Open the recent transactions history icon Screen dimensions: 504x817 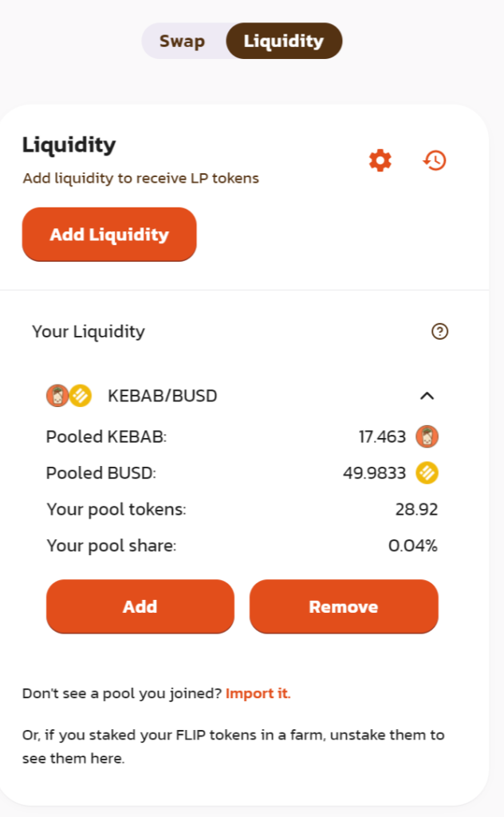tap(435, 160)
